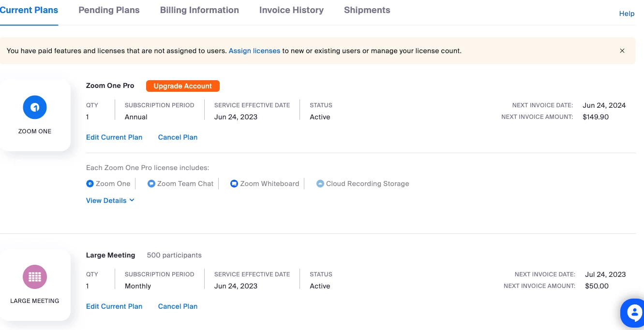Switch to the Pending Plans tab
This screenshot has height=330, width=644.
(x=109, y=10)
